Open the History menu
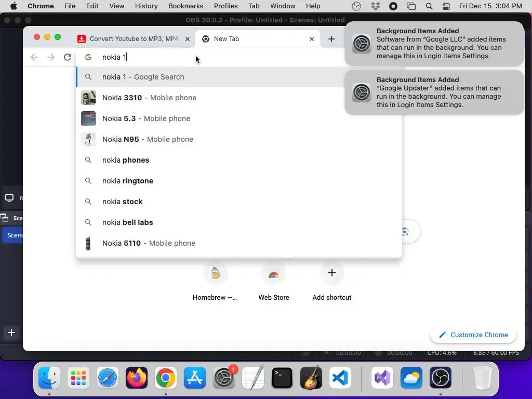Image resolution: width=532 pixels, height=399 pixels. click(x=146, y=6)
